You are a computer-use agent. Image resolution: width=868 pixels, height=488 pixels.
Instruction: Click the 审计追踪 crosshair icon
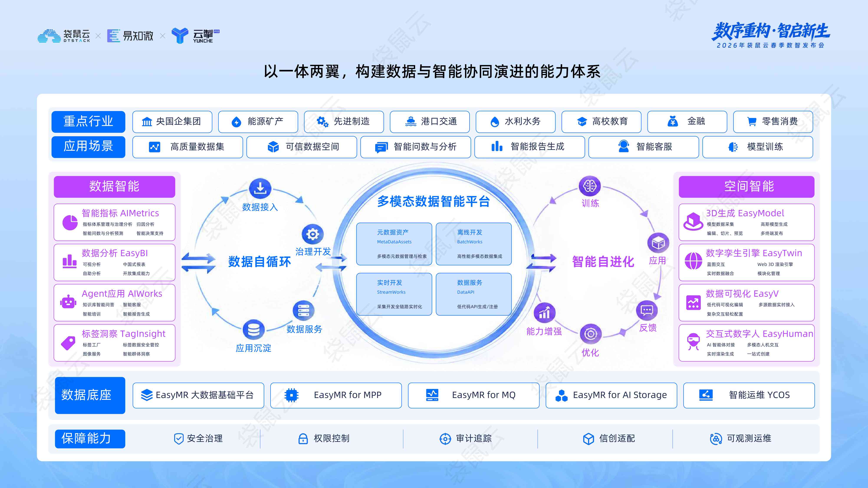coord(445,439)
